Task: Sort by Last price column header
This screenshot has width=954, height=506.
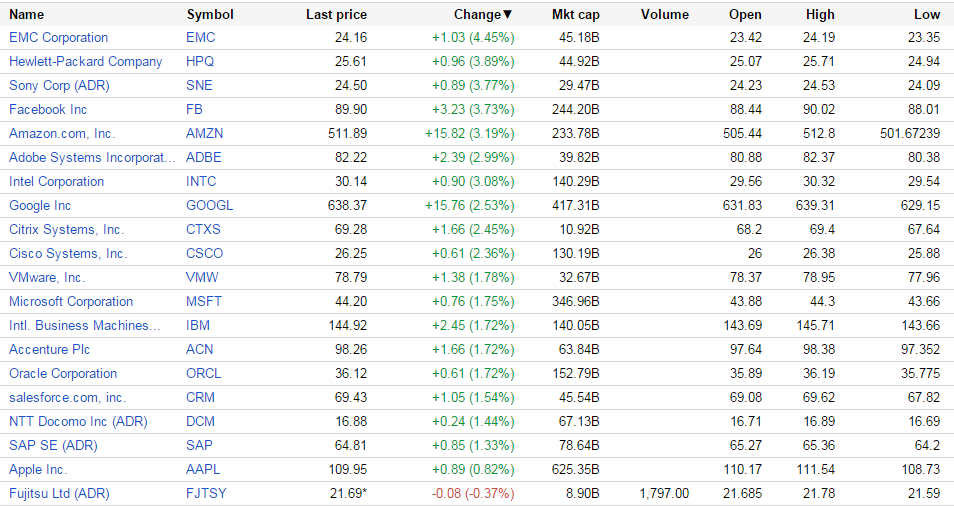Action: click(x=336, y=15)
